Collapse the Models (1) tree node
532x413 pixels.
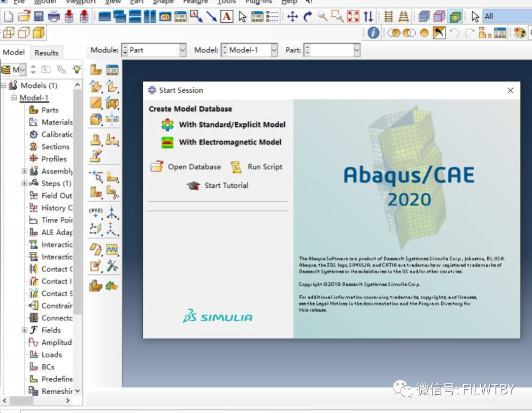click(3, 85)
